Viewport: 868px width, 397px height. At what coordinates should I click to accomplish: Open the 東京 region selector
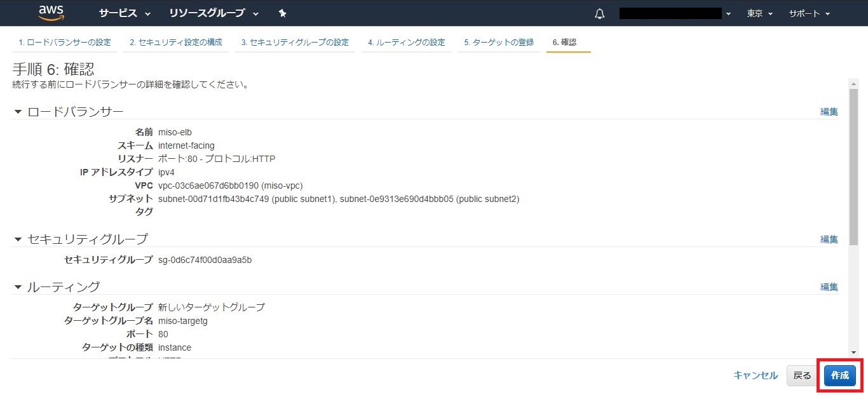(759, 13)
